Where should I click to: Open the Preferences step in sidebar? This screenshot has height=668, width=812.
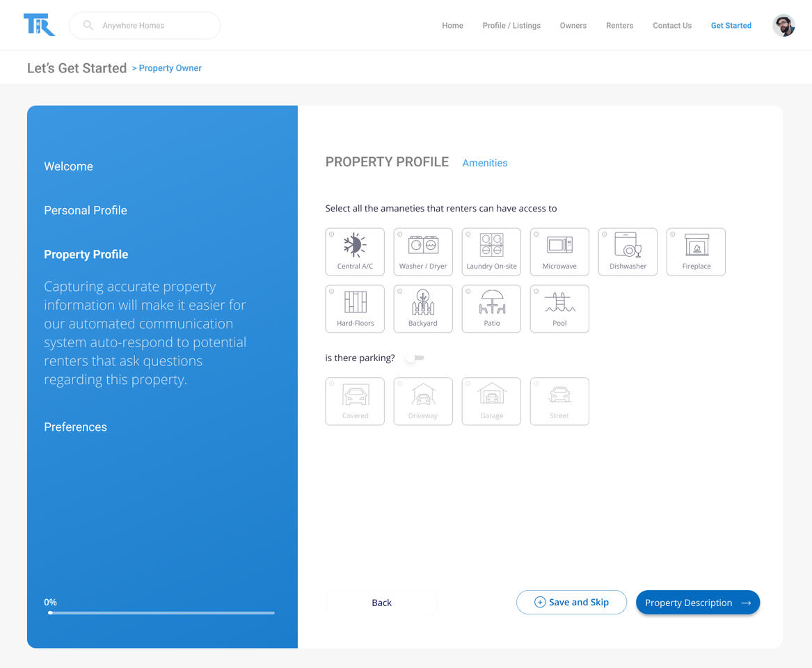[x=75, y=427]
